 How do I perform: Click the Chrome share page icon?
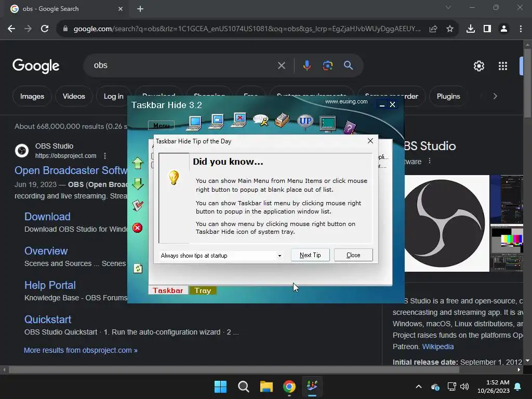point(433,29)
